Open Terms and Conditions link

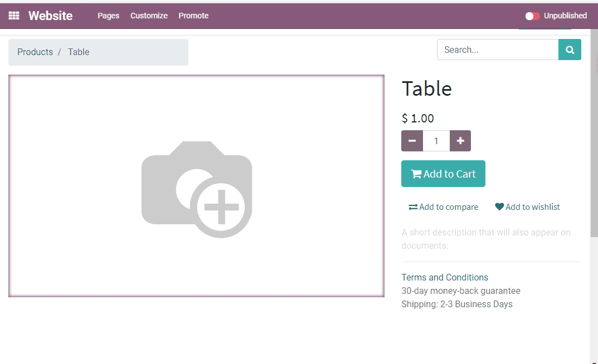(445, 277)
